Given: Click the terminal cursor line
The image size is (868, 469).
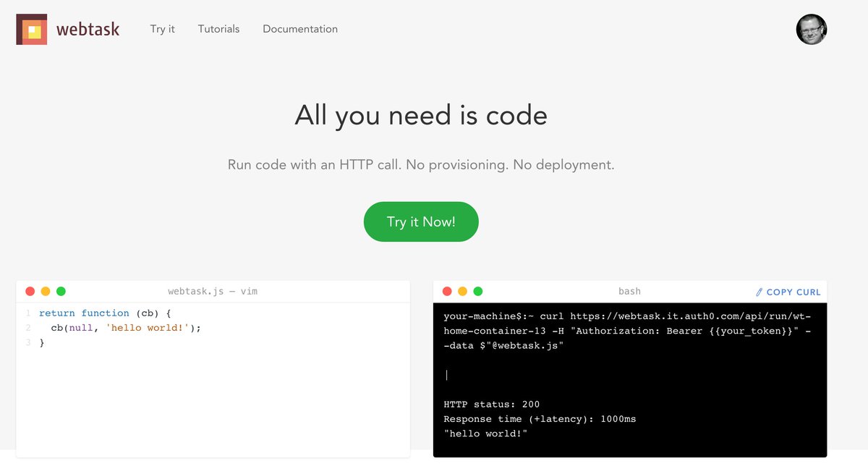Looking at the screenshot, I should click(447, 375).
